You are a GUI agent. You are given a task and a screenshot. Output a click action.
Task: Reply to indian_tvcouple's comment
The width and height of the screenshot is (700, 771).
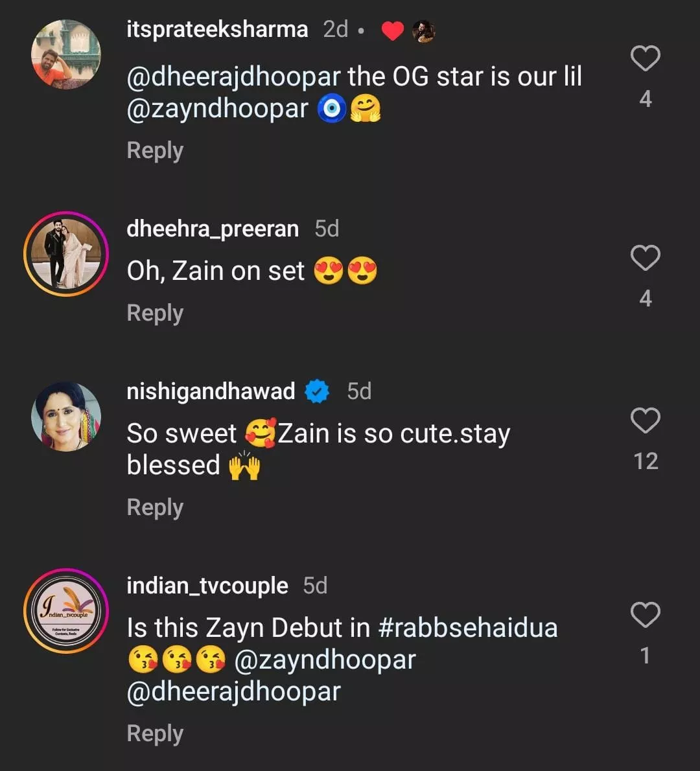pyautogui.click(x=155, y=733)
